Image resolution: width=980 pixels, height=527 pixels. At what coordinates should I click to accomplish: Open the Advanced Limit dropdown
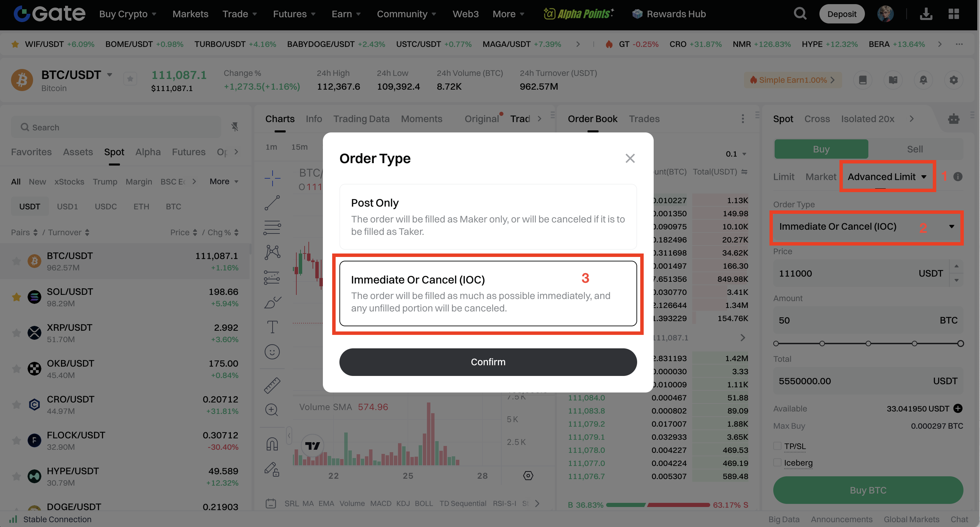[x=887, y=177]
